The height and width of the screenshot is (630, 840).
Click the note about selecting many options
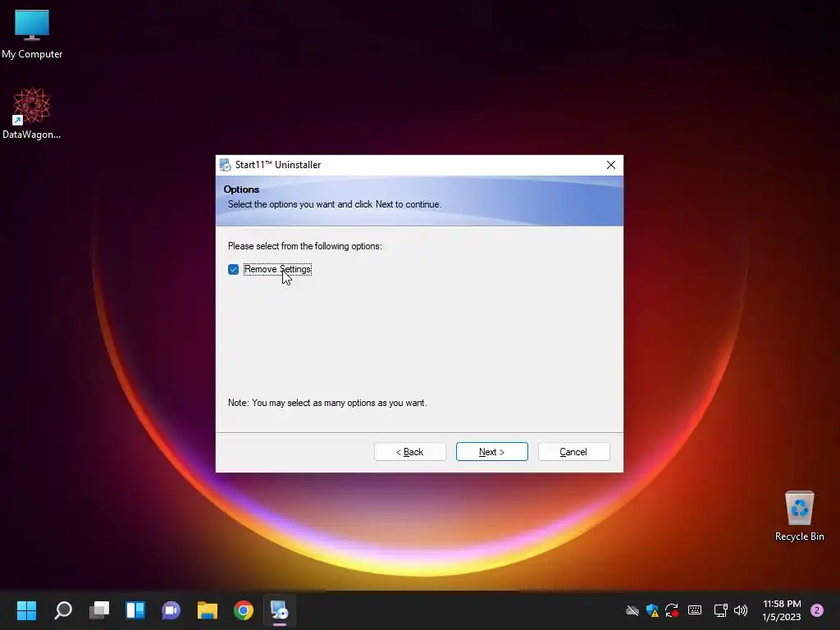coord(327,403)
